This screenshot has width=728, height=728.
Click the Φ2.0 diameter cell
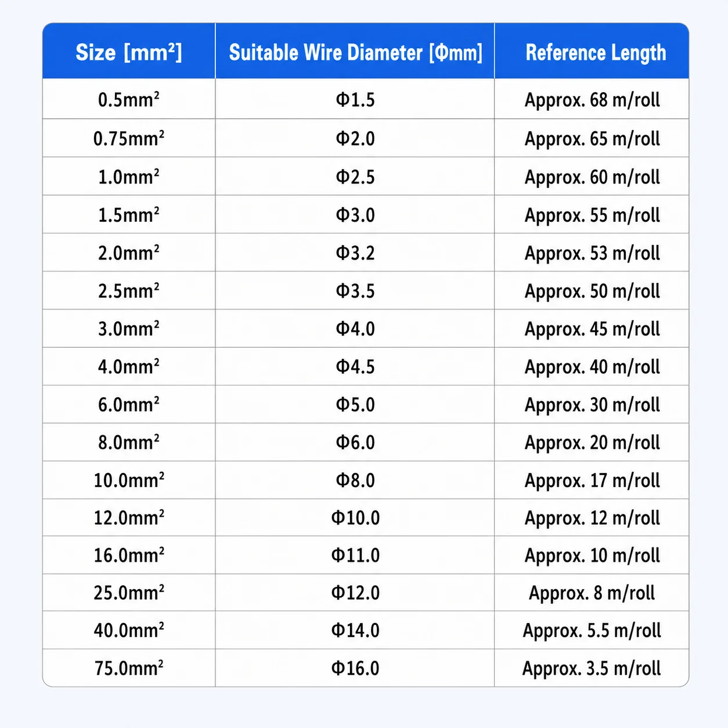(355, 138)
